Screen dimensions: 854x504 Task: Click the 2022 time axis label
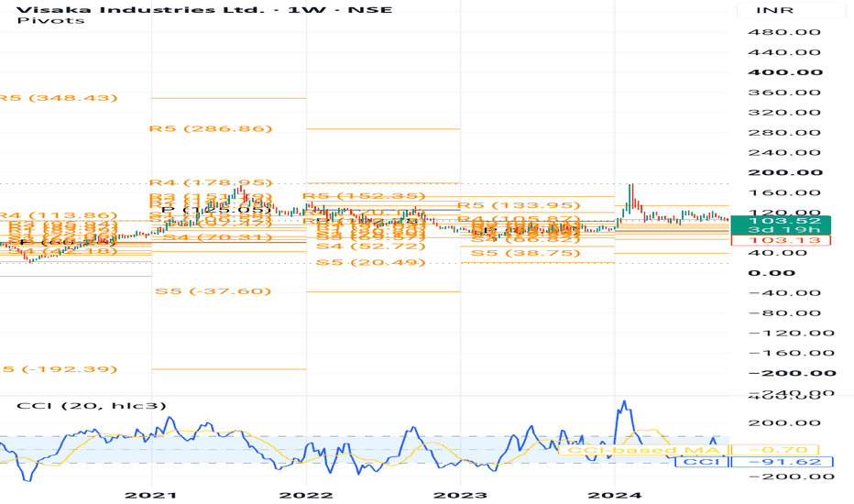click(306, 495)
